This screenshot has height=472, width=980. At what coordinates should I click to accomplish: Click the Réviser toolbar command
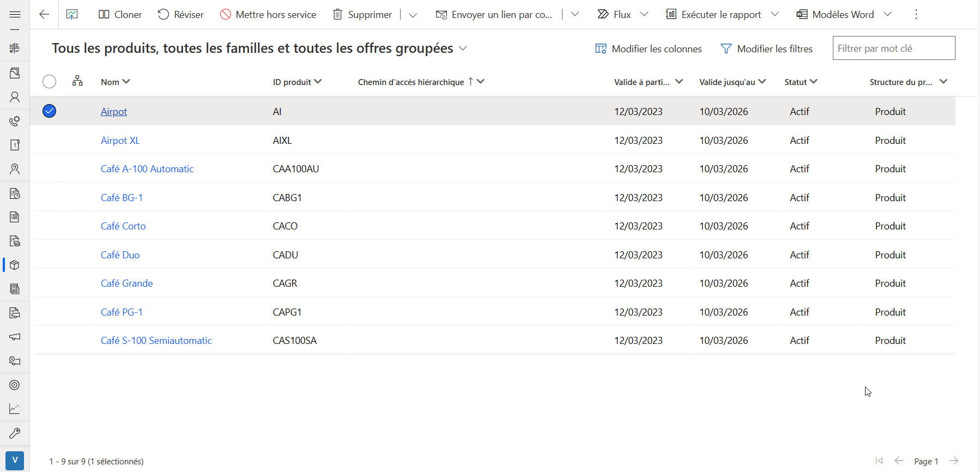pos(180,15)
